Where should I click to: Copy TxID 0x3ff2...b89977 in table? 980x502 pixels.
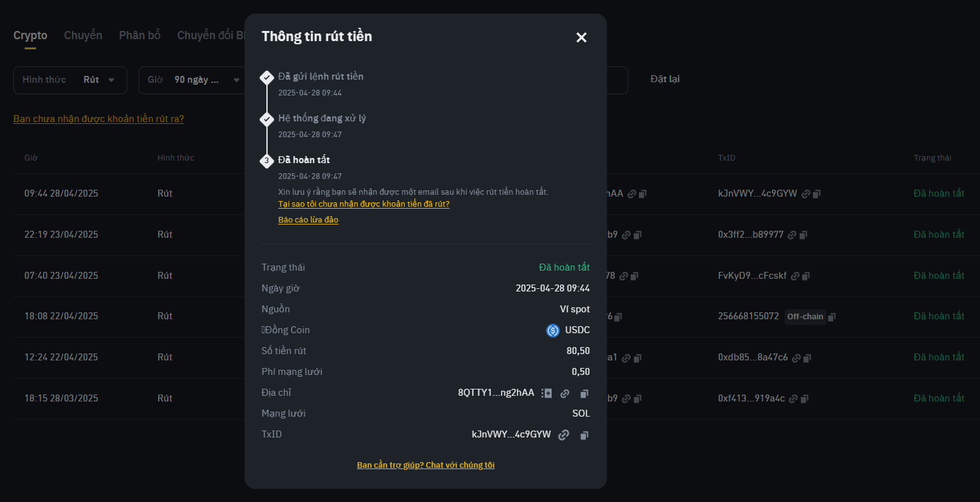(803, 235)
